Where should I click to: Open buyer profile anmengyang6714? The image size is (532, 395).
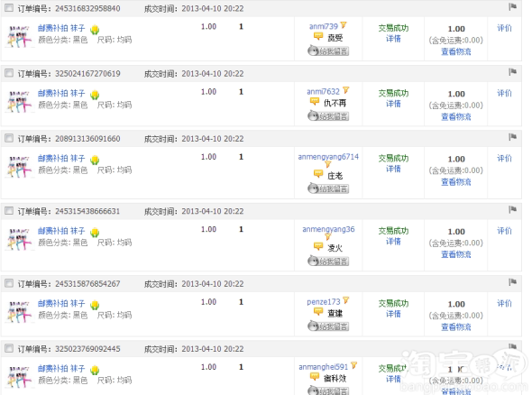[328, 157]
